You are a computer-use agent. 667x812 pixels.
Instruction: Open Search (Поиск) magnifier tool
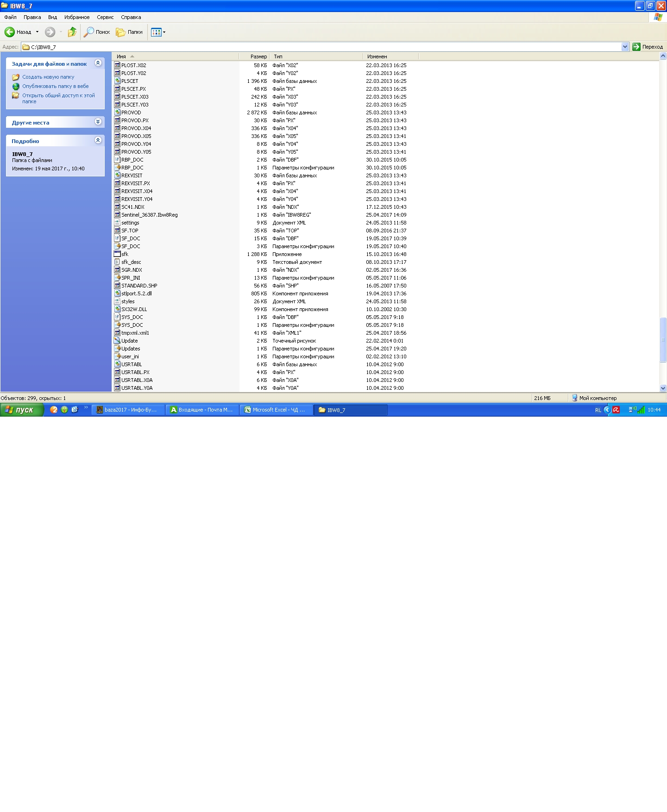tap(97, 32)
